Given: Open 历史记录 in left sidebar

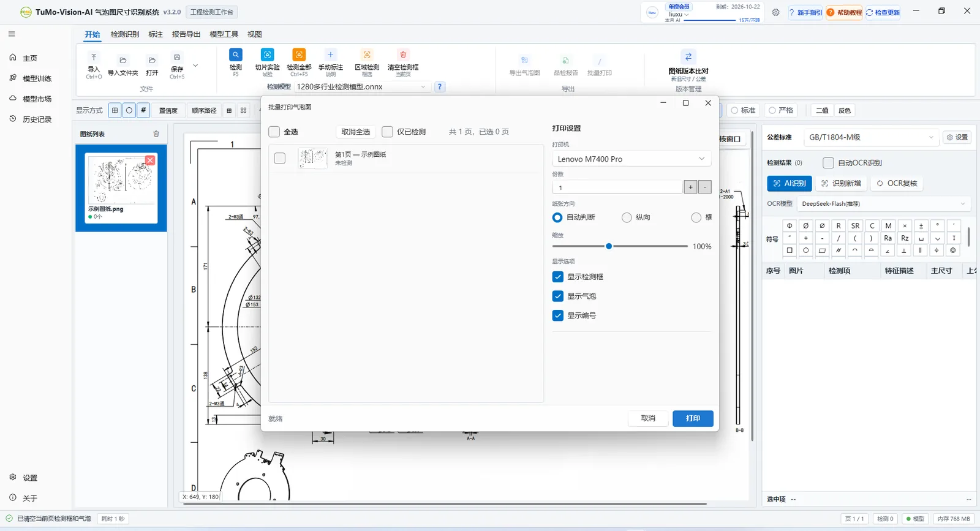Looking at the screenshot, I should pos(31,119).
